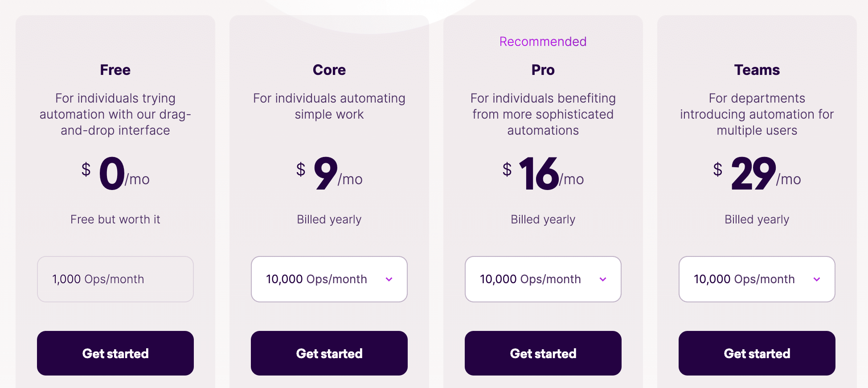Open the Teams plan Ops/month dropdown
Viewport: 868px width, 388px height.
coord(757,279)
